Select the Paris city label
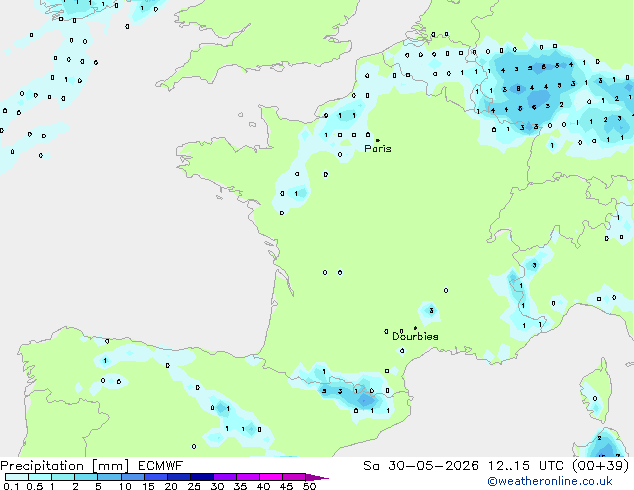634x490 pixels. [378, 149]
